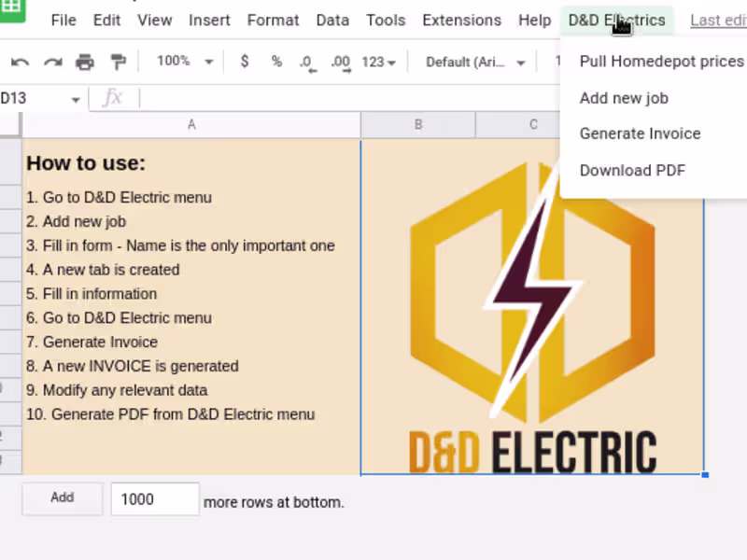Open the Format menu
Screen dimensions: 747x560
click(273, 20)
